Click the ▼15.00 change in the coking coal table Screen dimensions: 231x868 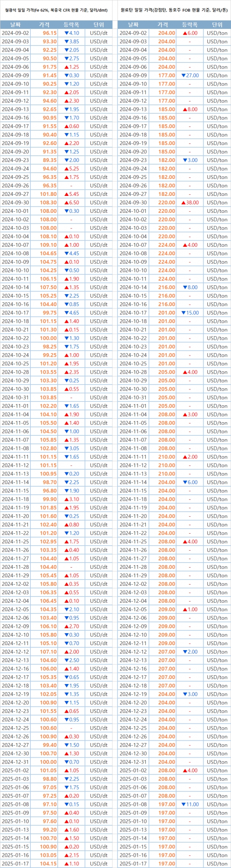coord(190,313)
